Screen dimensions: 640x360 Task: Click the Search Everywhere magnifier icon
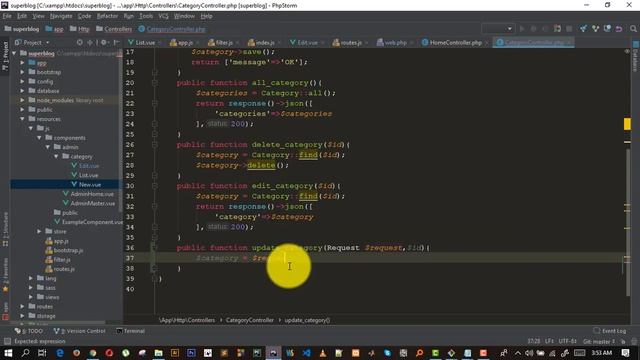click(633, 29)
